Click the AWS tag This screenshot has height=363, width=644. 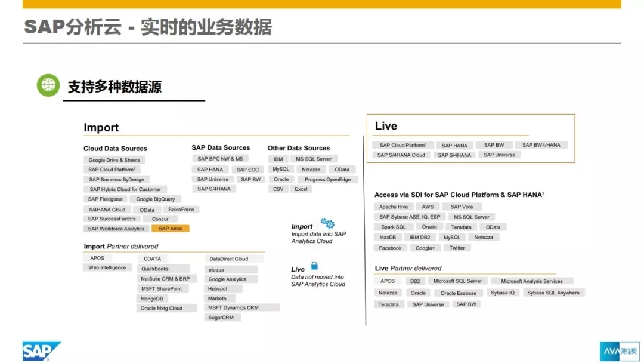point(428,207)
